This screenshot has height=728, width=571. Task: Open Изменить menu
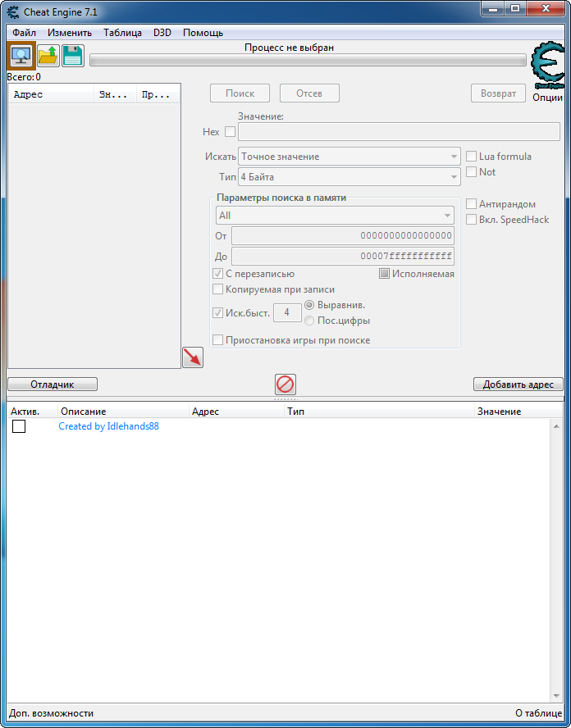click(x=70, y=33)
